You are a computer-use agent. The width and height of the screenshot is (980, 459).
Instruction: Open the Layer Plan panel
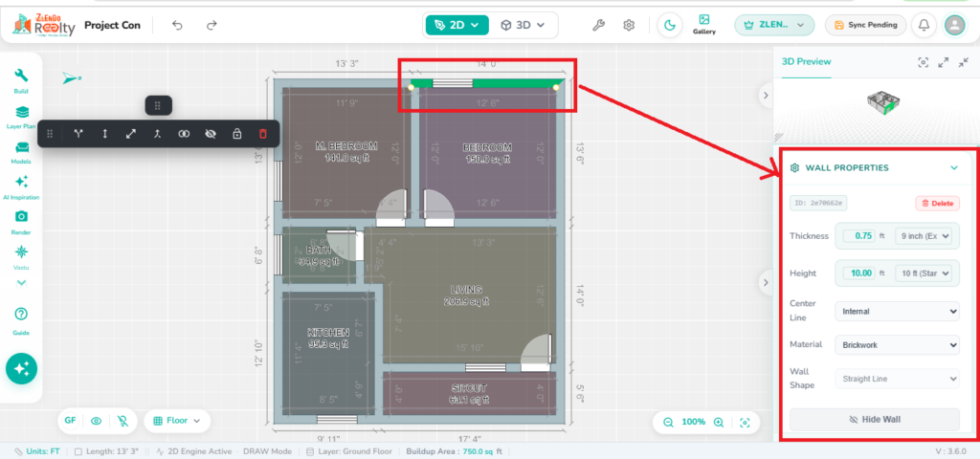(21, 116)
